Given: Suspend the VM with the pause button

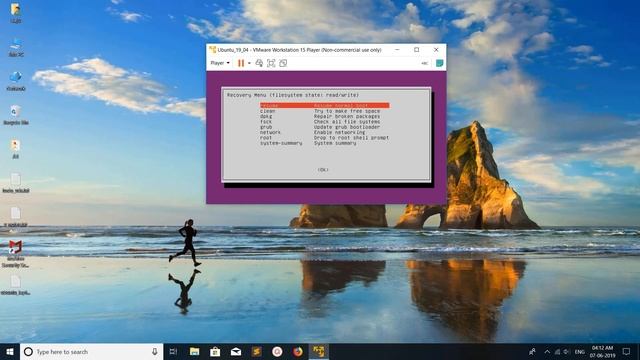Looking at the screenshot, I should [x=241, y=63].
